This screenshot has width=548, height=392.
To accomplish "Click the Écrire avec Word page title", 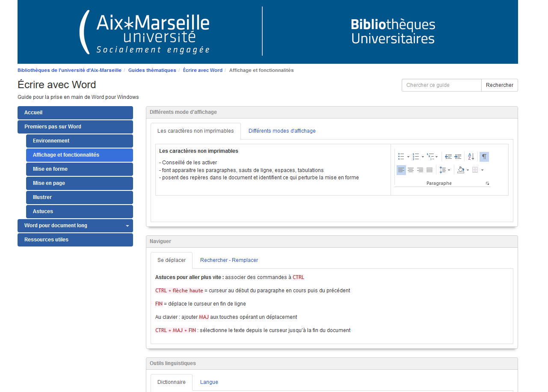I will click(x=57, y=85).
